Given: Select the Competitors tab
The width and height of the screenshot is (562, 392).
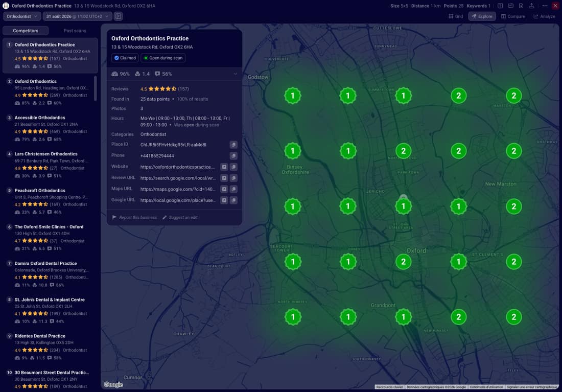Looking at the screenshot, I should click(x=26, y=31).
